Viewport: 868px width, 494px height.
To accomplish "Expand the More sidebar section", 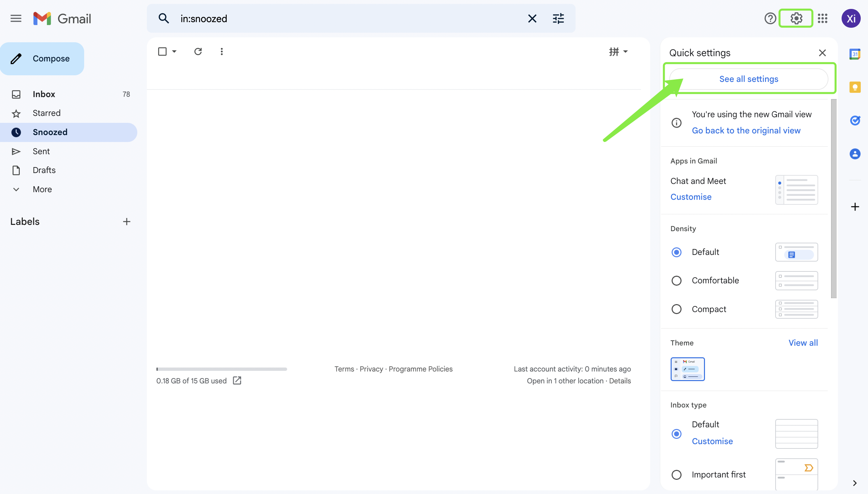I will coord(42,189).
